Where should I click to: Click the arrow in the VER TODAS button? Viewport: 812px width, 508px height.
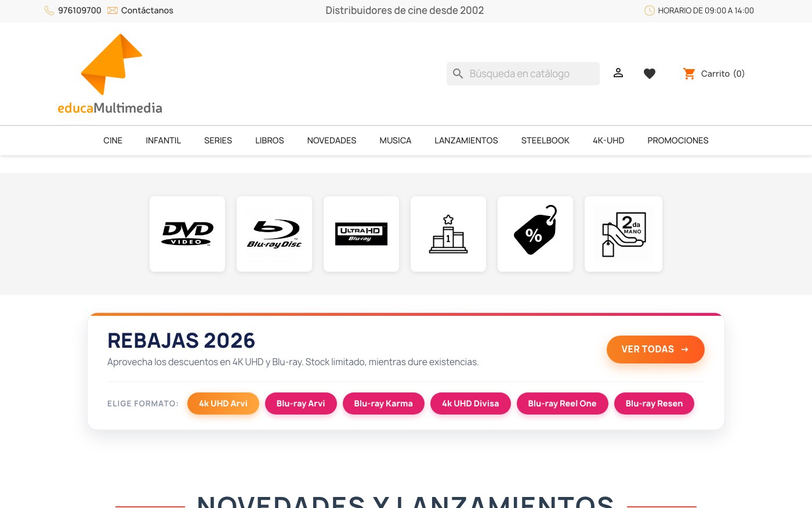[685, 350]
